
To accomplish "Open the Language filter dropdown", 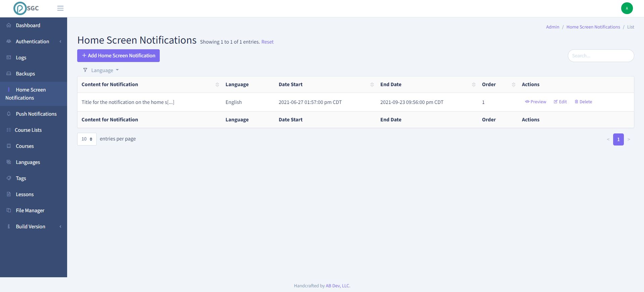I will [101, 70].
